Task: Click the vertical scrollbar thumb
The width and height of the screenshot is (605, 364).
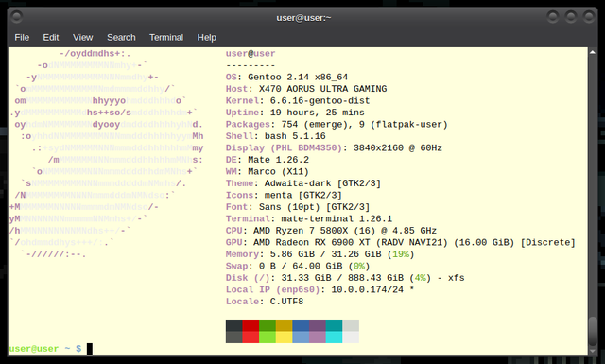Action: 593,331
